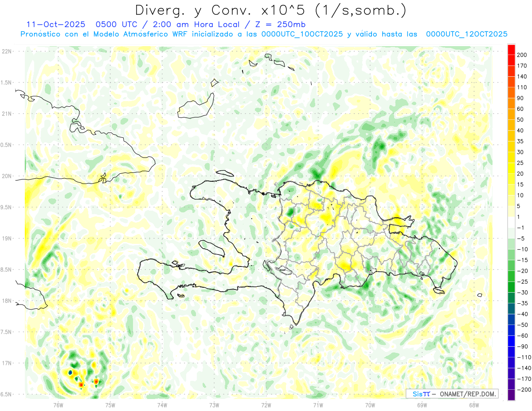
Task: Click the positive "5" color scale value
Action: [519, 206]
